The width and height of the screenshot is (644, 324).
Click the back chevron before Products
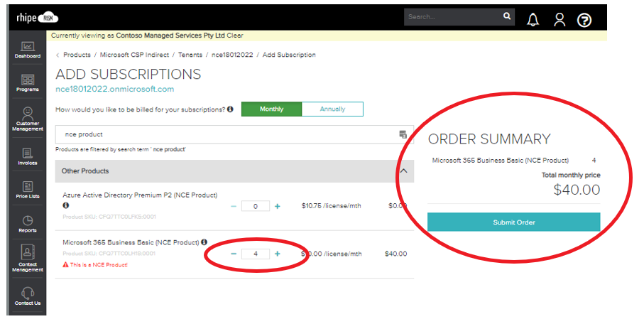coord(58,55)
